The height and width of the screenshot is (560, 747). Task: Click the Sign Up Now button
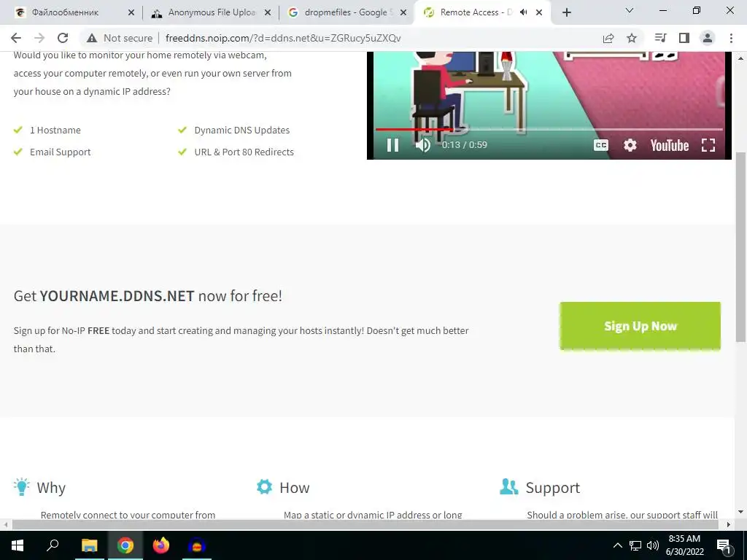click(640, 326)
